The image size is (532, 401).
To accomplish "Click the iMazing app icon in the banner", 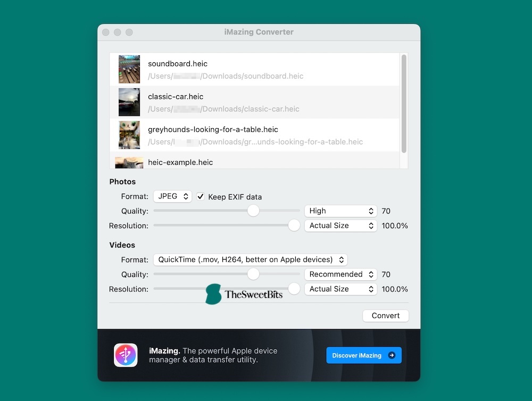I will tap(126, 355).
